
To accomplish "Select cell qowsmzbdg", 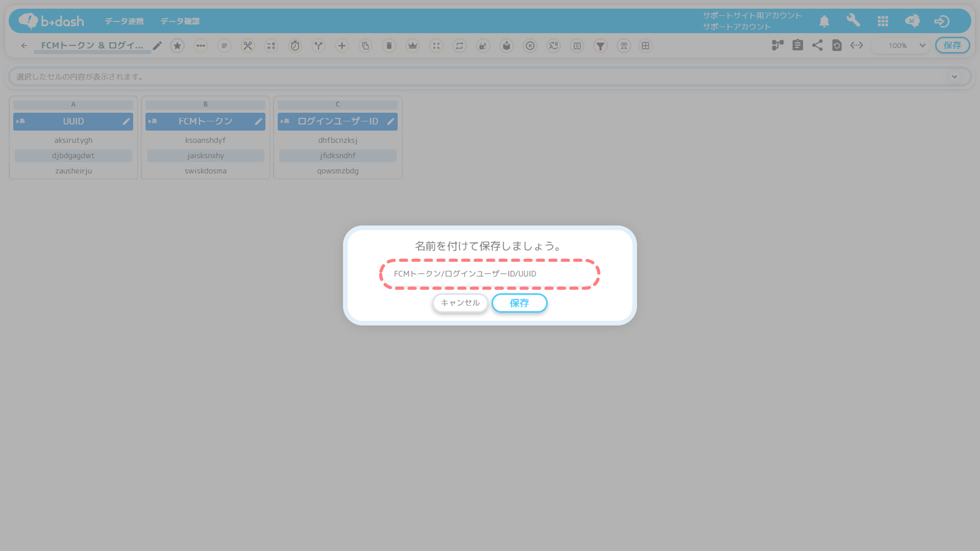I will [x=338, y=171].
